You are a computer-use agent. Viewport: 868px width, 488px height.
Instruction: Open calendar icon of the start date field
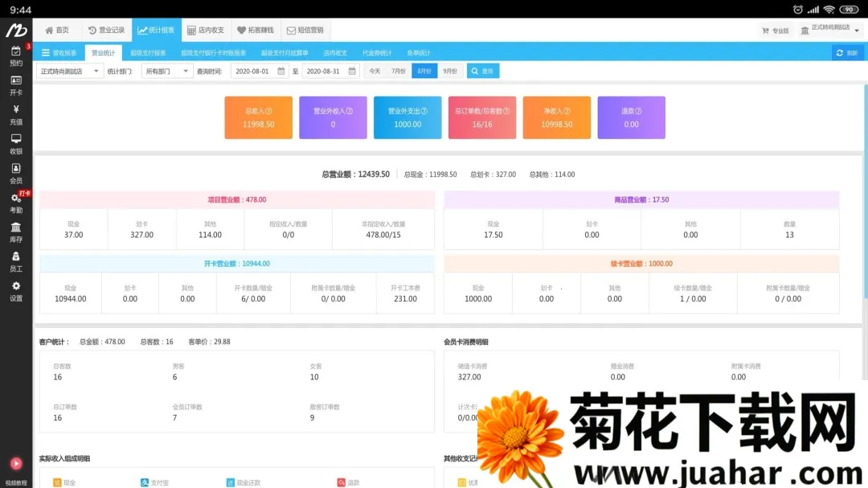(x=281, y=71)
